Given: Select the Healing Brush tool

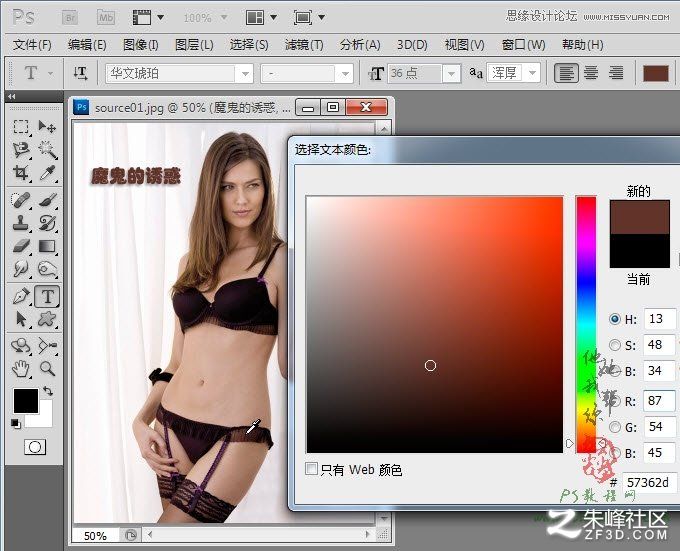Looking at the screenshot, I should 21,200.
